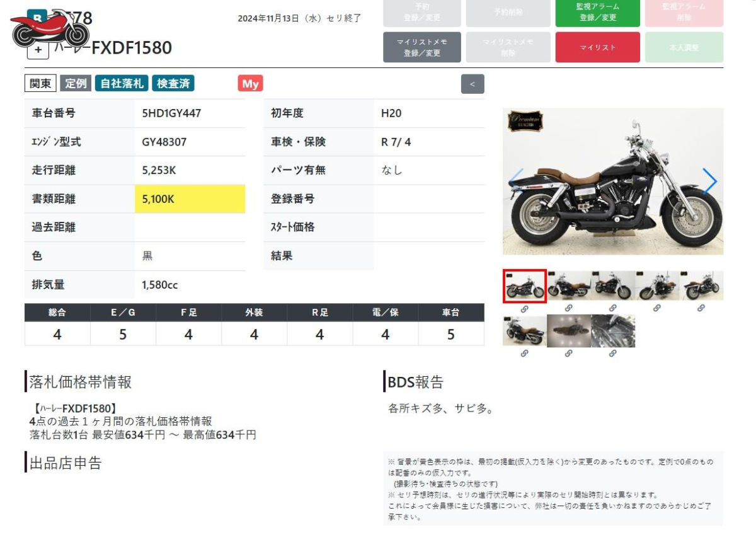Click the 定例 tag
This screenshot has width=756, height=554.
click(x=76, y=83)
